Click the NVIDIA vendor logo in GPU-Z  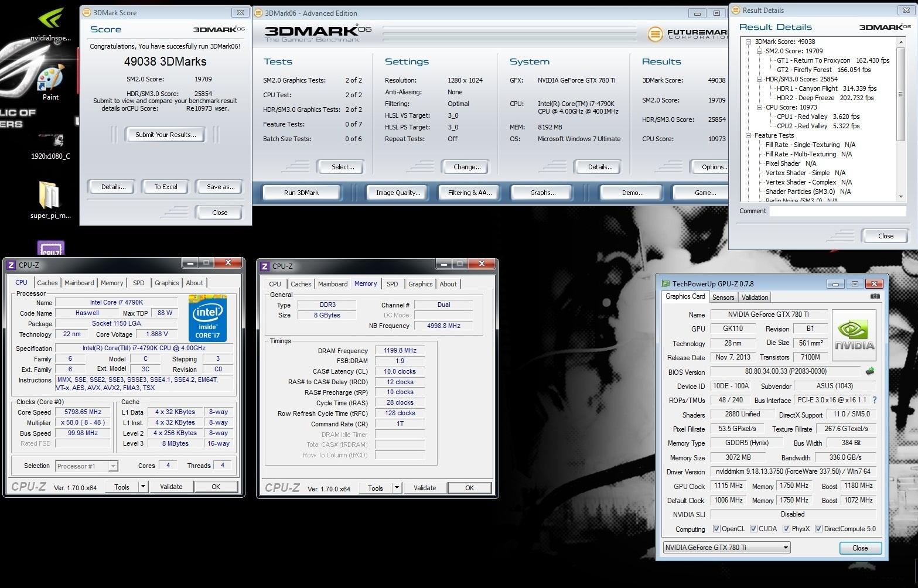pyautogui.click(x=854, y=334)
